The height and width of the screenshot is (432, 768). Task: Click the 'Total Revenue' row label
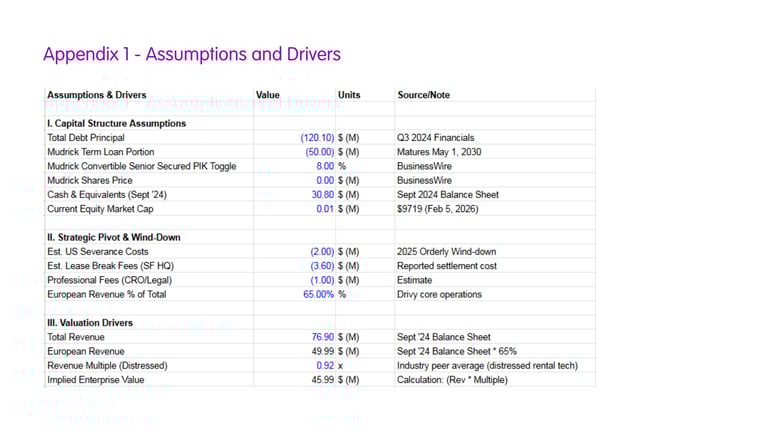(75, 336)
